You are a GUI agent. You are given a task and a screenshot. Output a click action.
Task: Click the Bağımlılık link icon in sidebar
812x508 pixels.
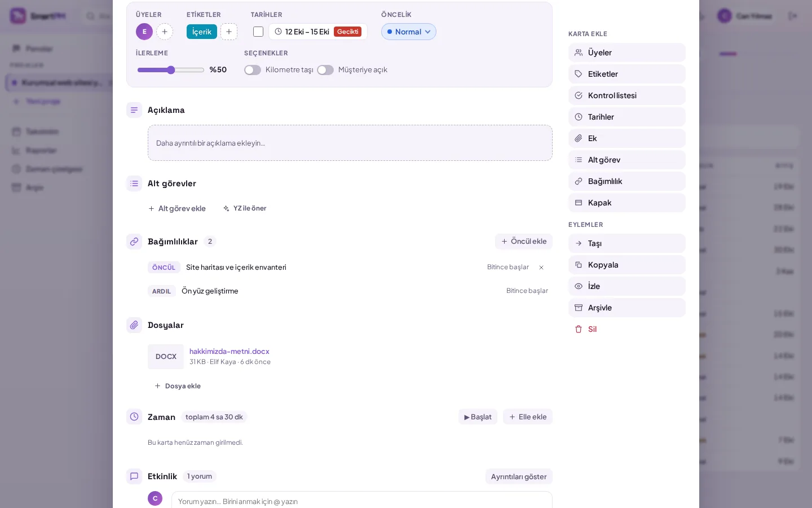[579, 181]
